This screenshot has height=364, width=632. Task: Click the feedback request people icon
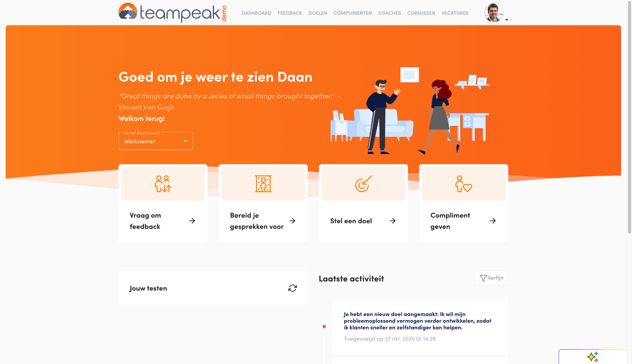click(x=163, y=184)
